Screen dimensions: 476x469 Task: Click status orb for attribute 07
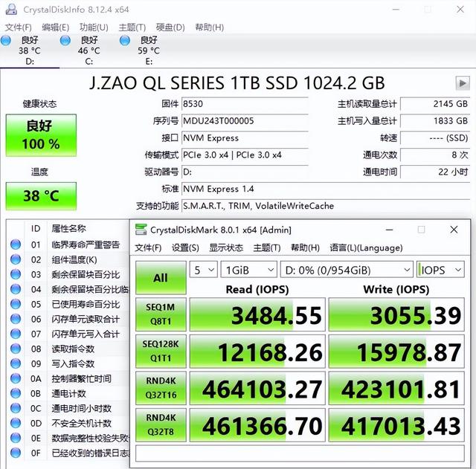(x=16, y=334)
